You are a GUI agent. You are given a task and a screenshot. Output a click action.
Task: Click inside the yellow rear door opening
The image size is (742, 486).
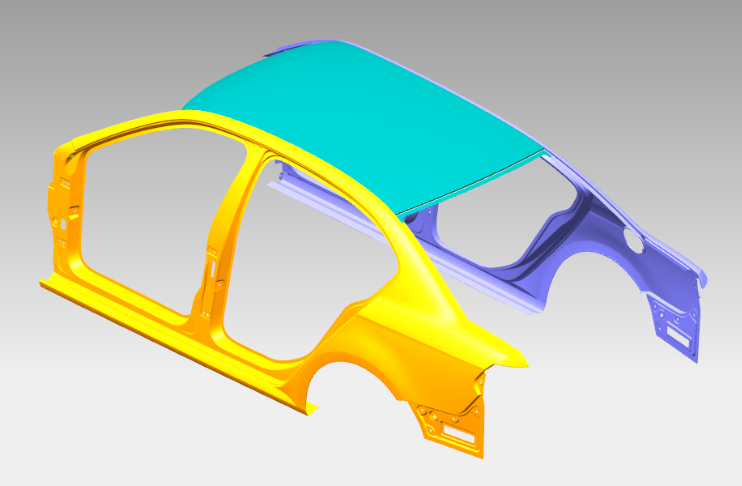[x=300, y=260]
